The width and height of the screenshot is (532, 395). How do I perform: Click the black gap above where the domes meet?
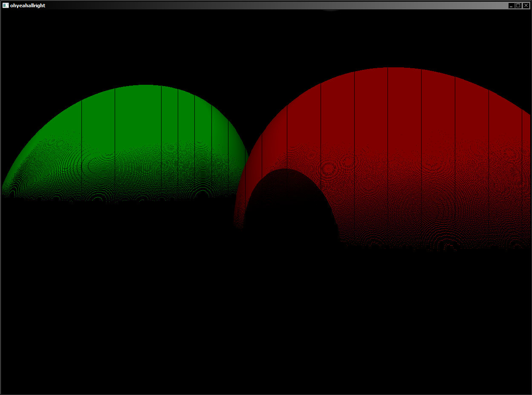pos(252,107)
